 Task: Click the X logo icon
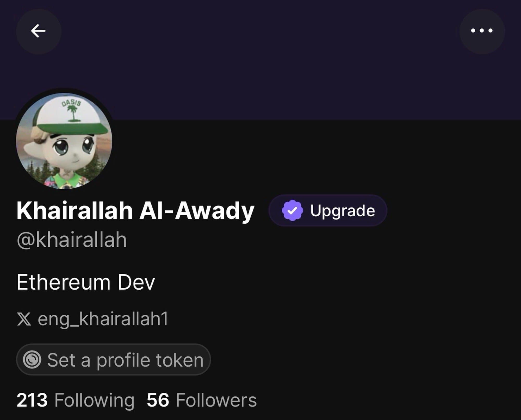tap(24, 319)
